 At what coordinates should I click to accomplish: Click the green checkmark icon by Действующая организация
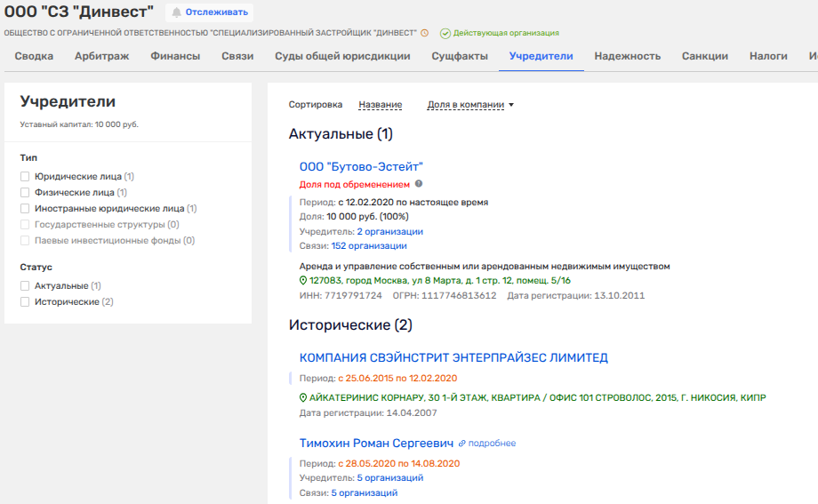445,33
